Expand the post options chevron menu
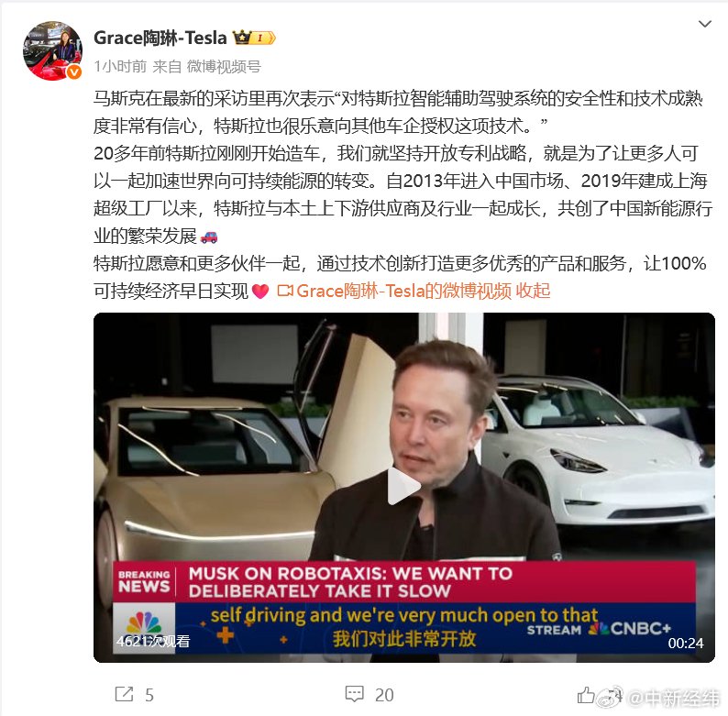 [x=705, y=24]
